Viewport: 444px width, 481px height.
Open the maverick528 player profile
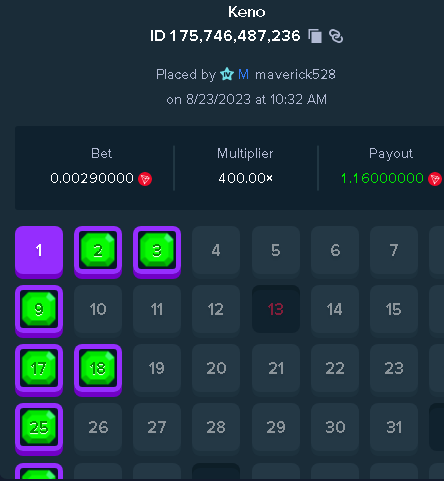(295, 74)
